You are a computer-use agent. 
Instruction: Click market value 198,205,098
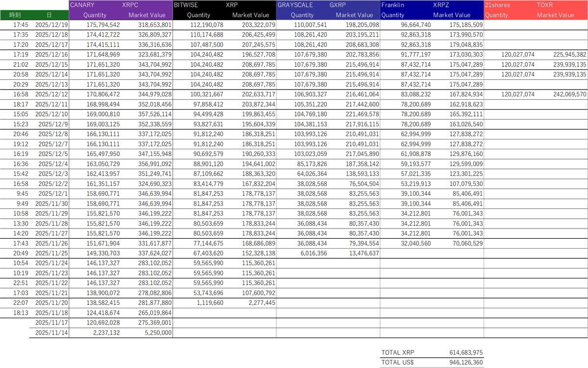point(362,25)
